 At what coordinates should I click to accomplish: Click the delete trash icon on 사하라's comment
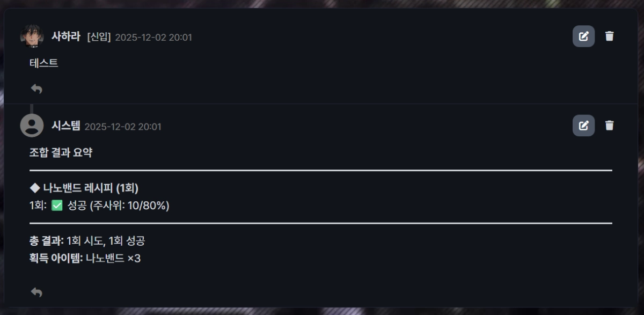pos(609,36)
